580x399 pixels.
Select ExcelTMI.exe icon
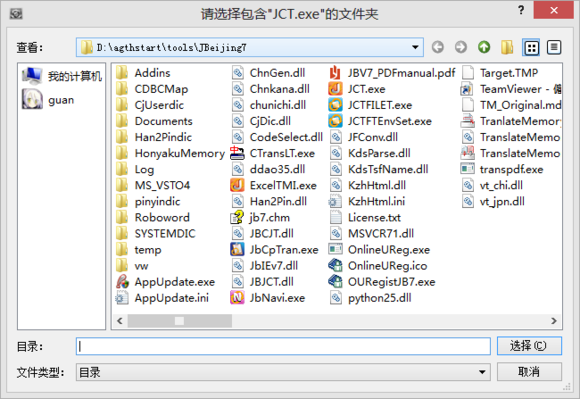pos(237,185)
